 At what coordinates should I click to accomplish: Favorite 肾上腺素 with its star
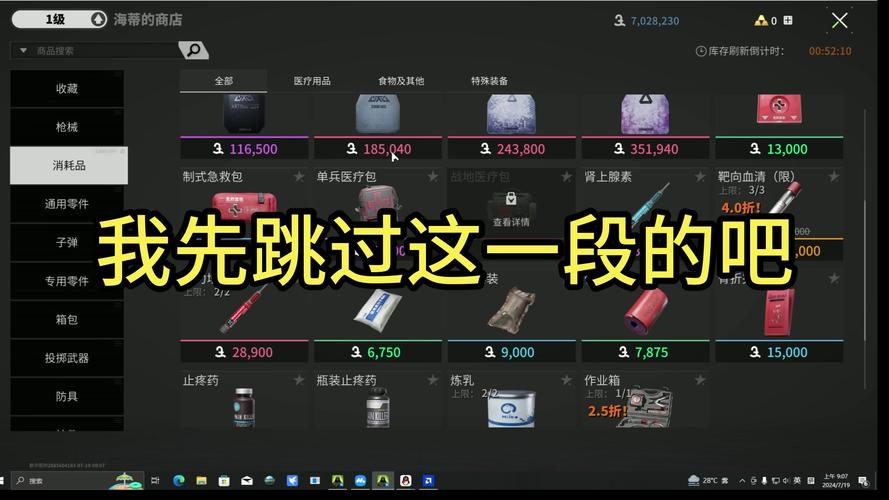(700, 177)
